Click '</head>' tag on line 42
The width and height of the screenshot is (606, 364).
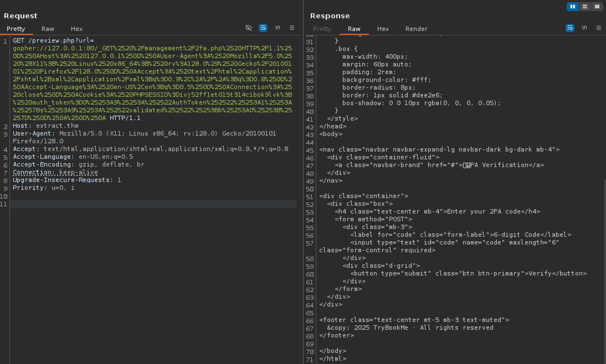tap(333, 126)
